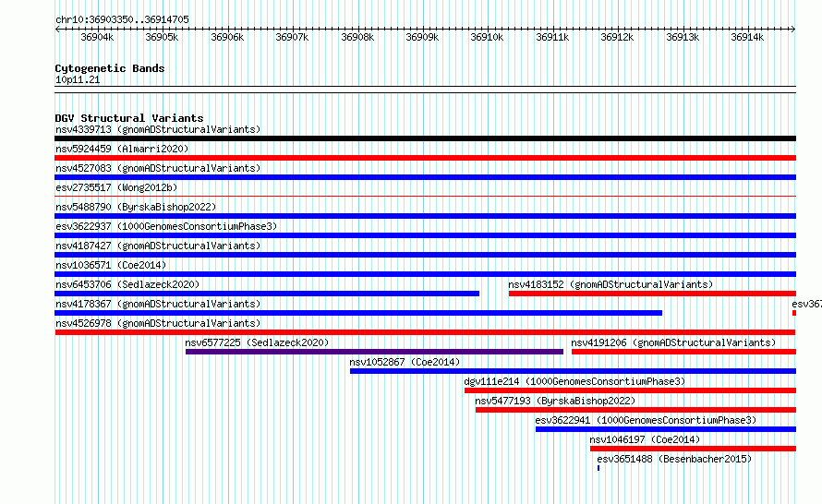Open the esv2735517 (Wong2012b) label
This screenshot has width=822, height=504.
pyautogui.click(x=116, y=187)
